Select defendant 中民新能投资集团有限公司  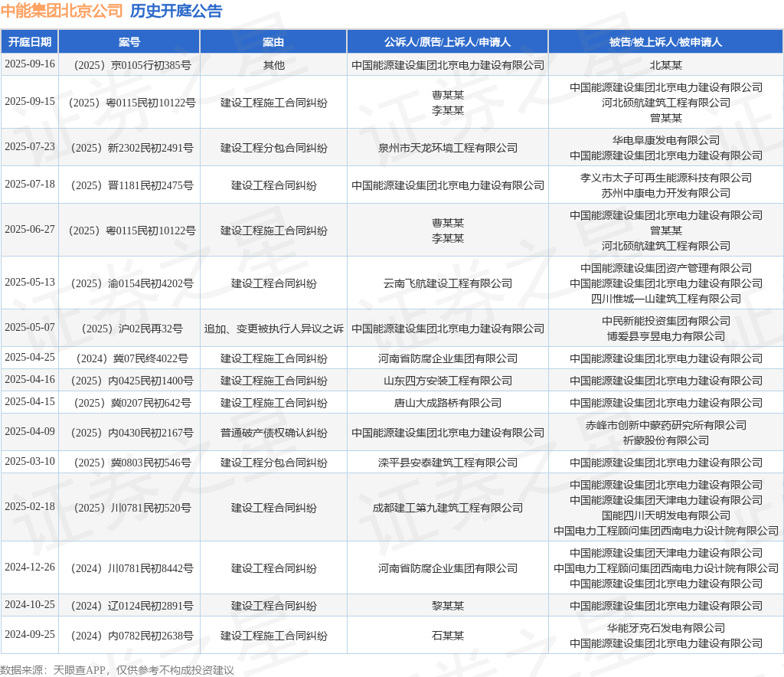click(x=666, y=321)
